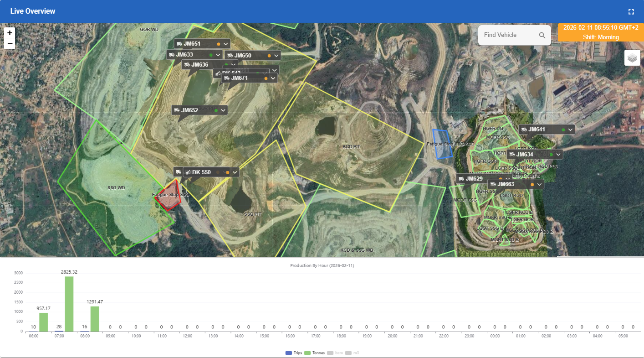Click the fullscreen icon in header
Screen dimensions: 644x358
631,11
